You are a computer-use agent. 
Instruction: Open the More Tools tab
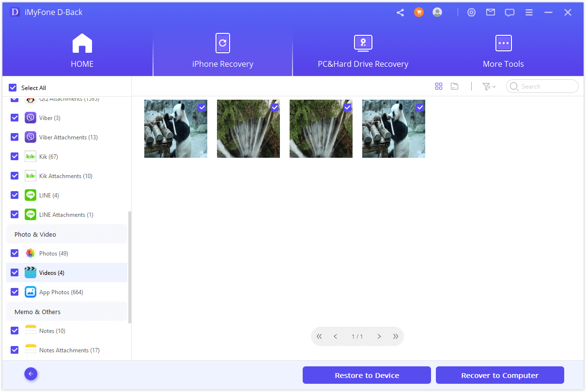click(503, 51)
